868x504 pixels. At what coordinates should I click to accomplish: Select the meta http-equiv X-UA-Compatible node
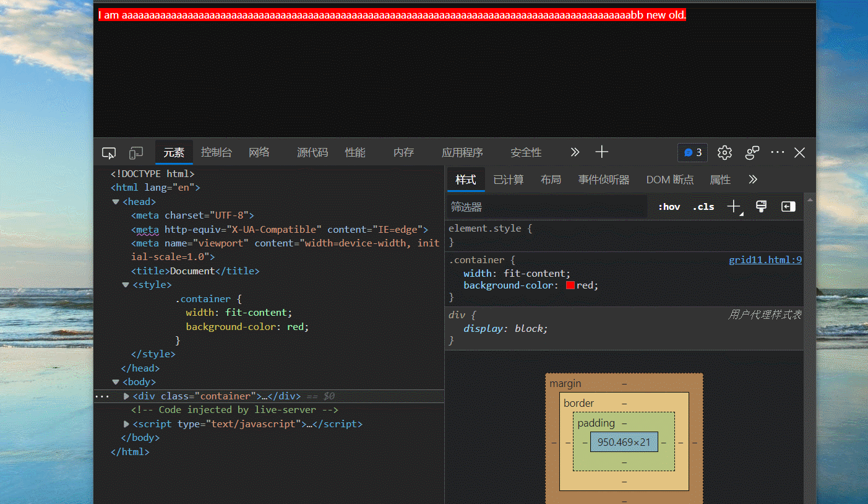click(x=280, y=229)
